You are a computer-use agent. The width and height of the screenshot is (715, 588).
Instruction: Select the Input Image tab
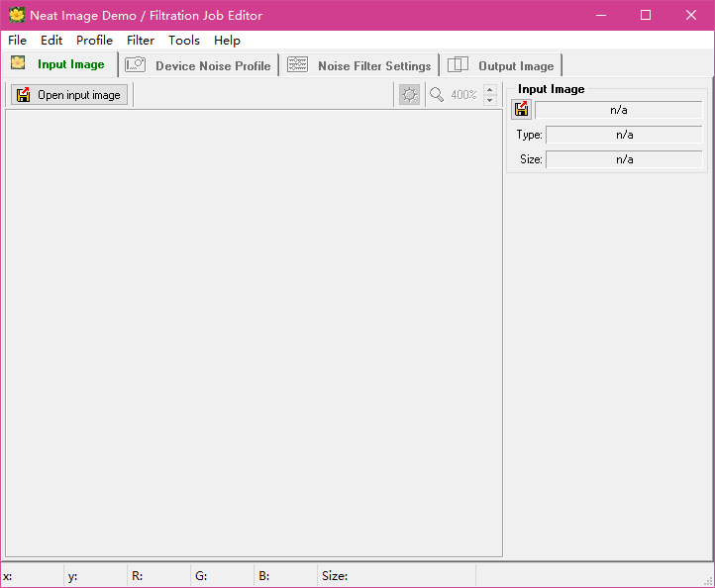coord(59,64)
